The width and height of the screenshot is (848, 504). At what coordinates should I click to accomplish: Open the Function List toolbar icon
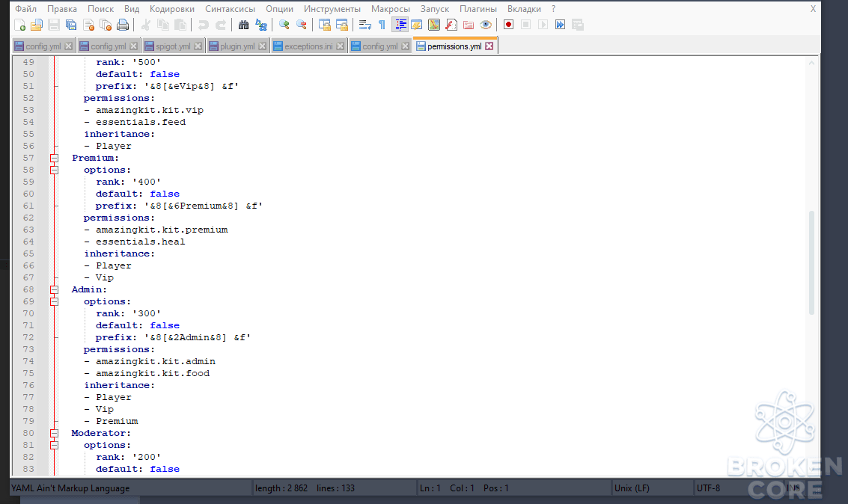point(451,25)
